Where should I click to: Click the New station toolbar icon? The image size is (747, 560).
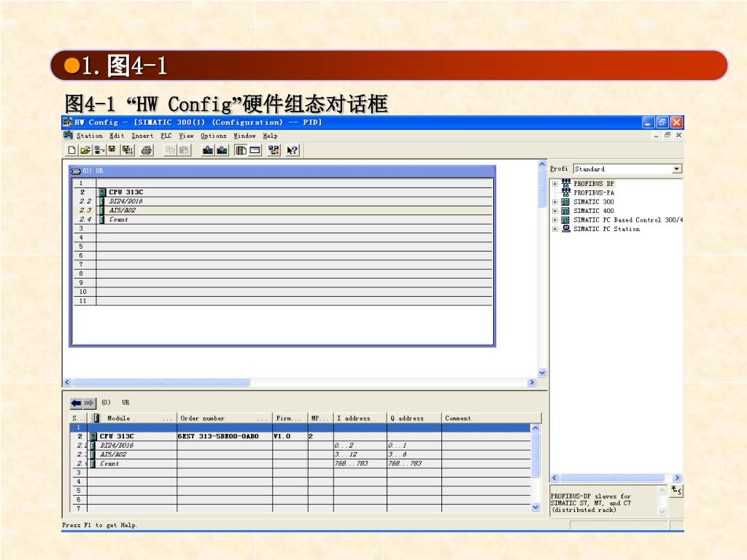click(x=71, y=150)
